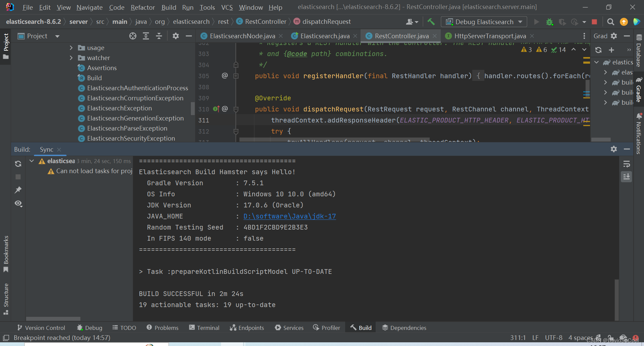This screenshot has width=644, height=346.
Task: Click the JAVA_HOME jdk-17 path link
Action: [x=289, y=216]
